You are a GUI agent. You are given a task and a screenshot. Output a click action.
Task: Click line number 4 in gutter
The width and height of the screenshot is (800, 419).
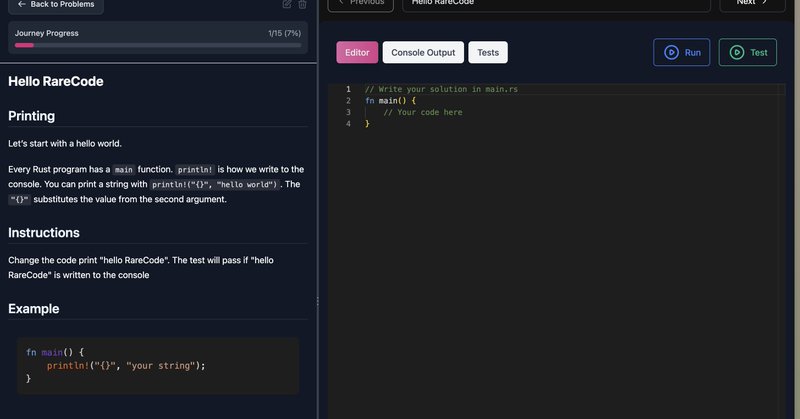[348, 124]
